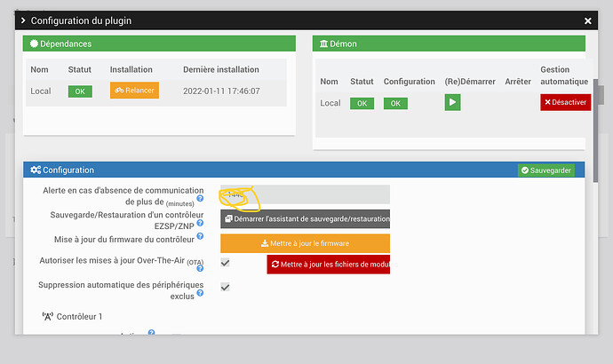Toggle Over-The-Air updates checkbox

[225, 263]
